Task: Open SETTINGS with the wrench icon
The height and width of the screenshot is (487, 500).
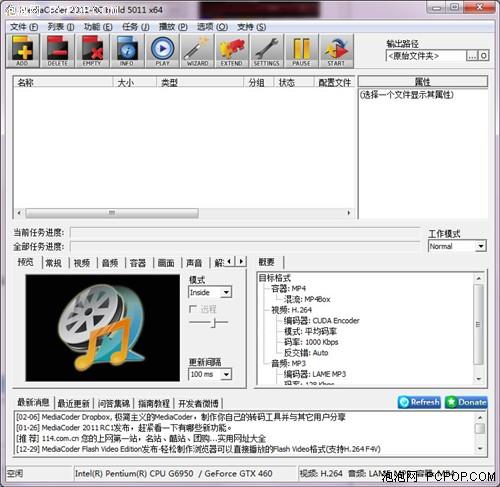Action: [267, 51]
